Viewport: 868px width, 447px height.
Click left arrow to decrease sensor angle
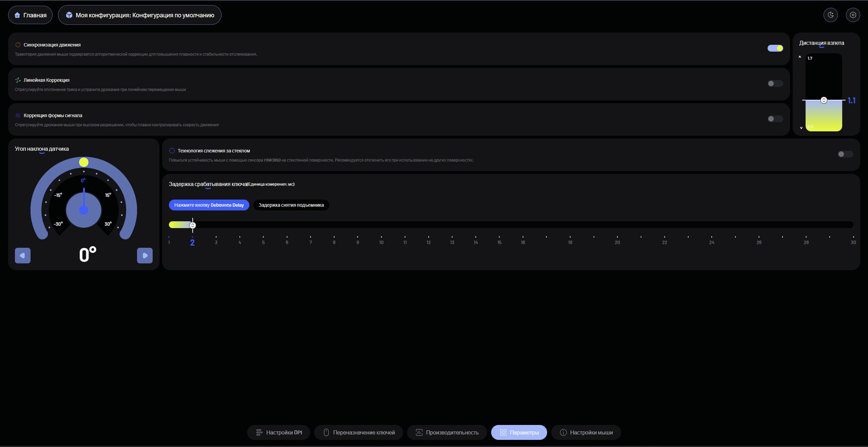pos(23,256)
